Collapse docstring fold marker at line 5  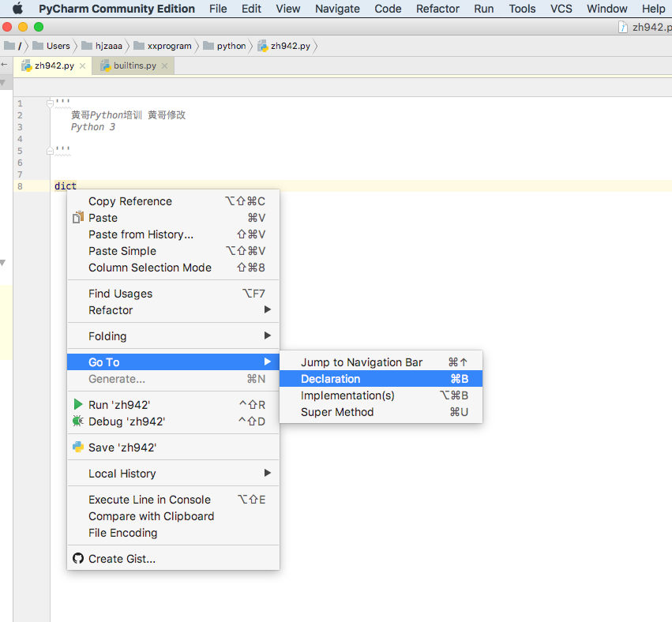pyautogui.click(x=50, y=151)
